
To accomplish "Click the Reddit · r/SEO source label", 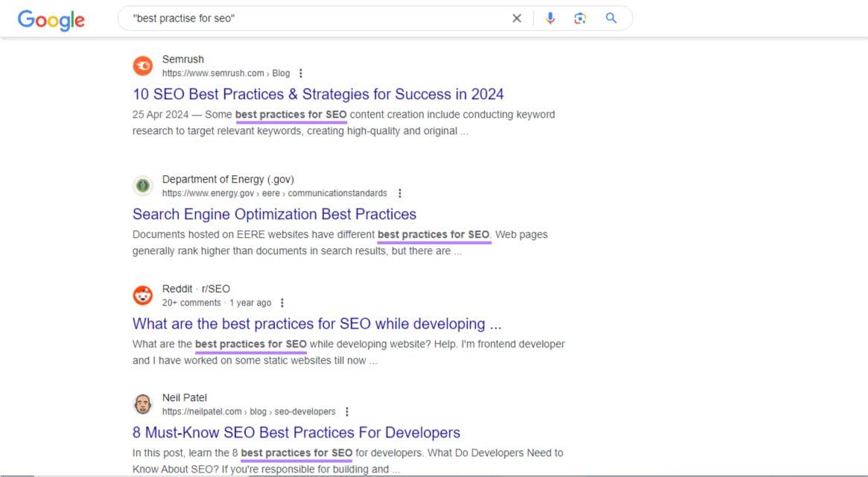I will [x=196, y=288].
